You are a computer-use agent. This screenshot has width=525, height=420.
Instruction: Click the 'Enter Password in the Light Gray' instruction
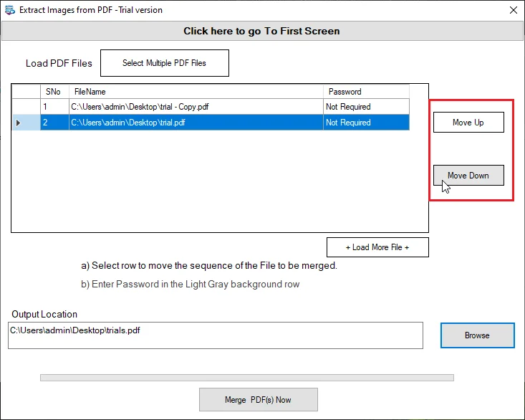[x=191, y=284]
